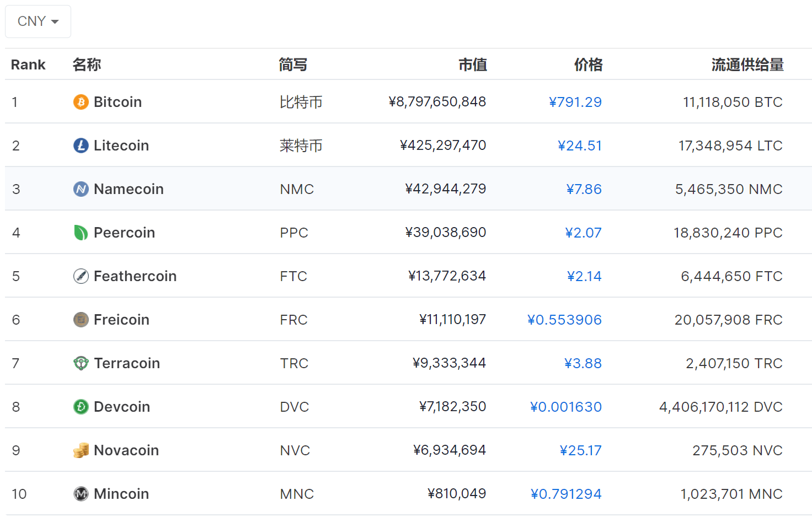Viewport: 812px width, 517px height.
Task: Select supply 18,830,240 PPC
Action: pos(728,233)
